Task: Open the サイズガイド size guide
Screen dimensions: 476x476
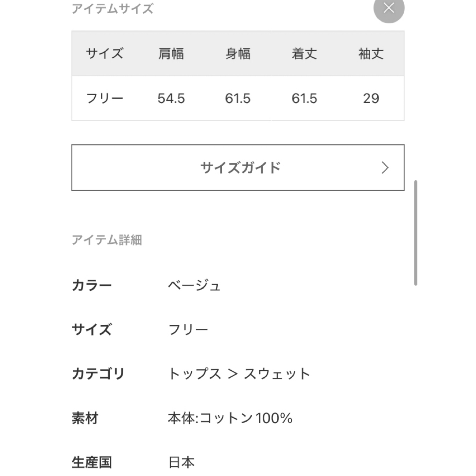Action: click(x=238, y=167)
